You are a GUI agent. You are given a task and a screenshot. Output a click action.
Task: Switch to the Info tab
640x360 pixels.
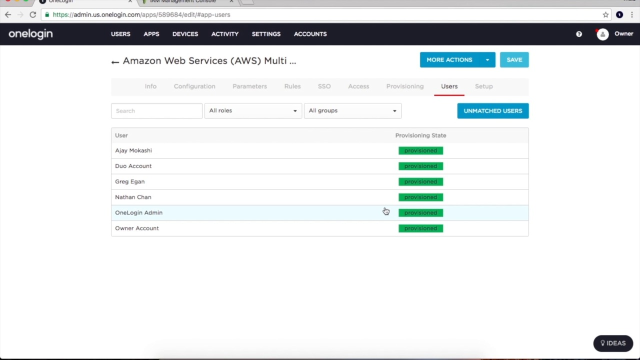click(151, 87)
